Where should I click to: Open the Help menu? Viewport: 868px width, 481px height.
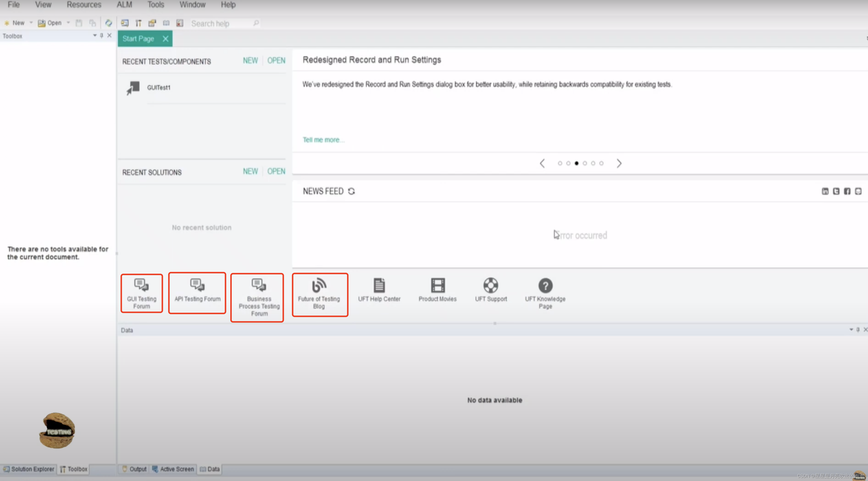tap(228, 5)
